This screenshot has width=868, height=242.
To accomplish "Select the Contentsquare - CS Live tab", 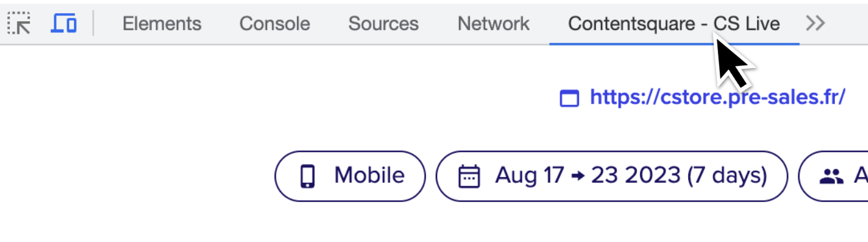I will pyautogui.click(x=674, y=24).
